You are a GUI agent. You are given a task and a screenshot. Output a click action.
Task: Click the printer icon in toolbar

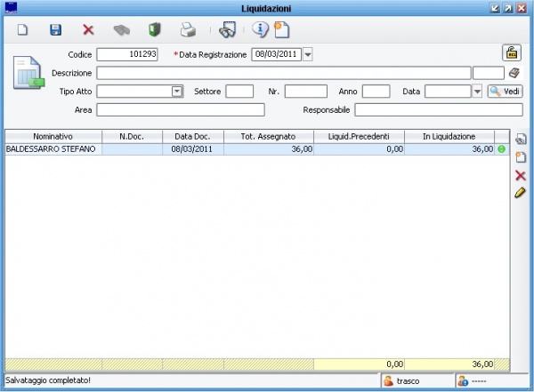(188, 30)
